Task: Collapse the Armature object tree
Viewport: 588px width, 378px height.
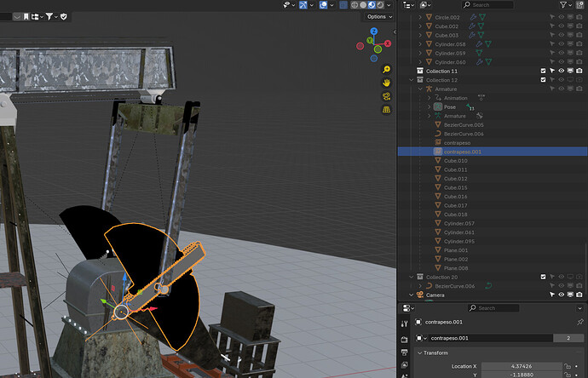Action: 420,89
